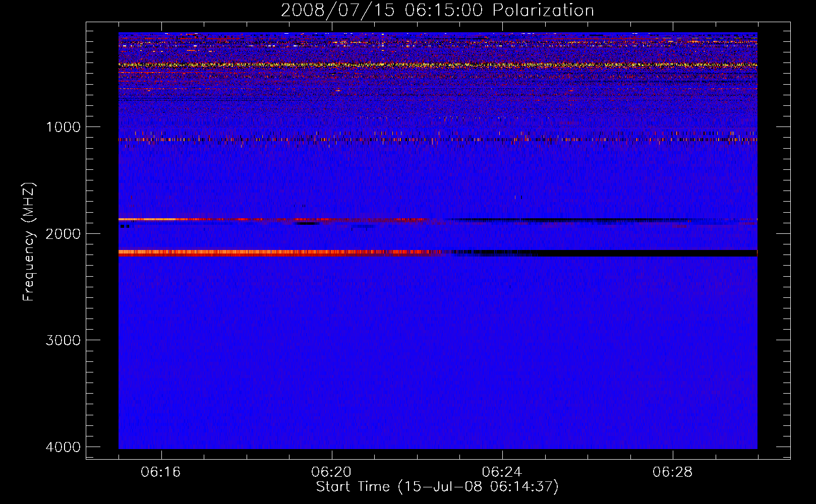This screenshot has width=816, height=504.
Task: Click the plot title "2008/07/15 06:15:00 Polarization"
Action: tap(437, 11)
